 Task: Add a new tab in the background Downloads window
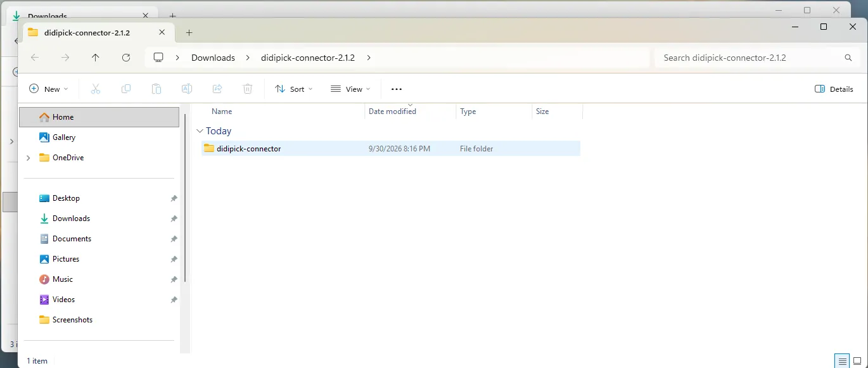(172, 15)
